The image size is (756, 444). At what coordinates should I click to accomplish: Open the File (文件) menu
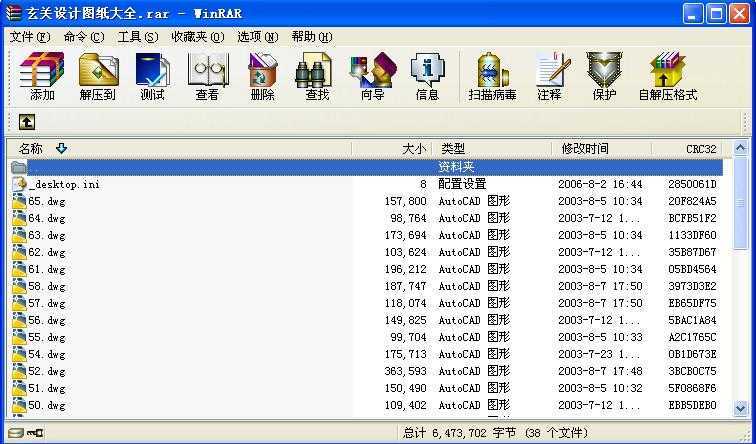pos(30,37)
